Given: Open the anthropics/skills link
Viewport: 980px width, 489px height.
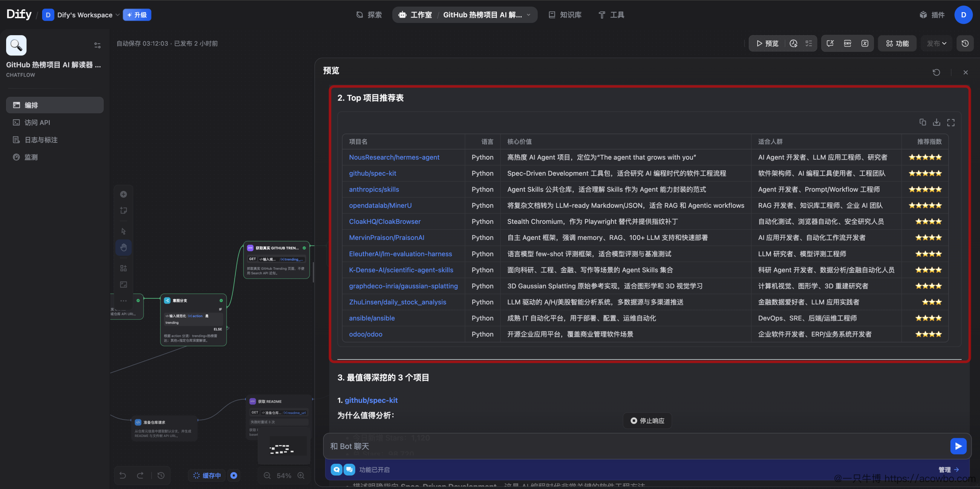Looking at the screenshot, I should tap(374, 189).
